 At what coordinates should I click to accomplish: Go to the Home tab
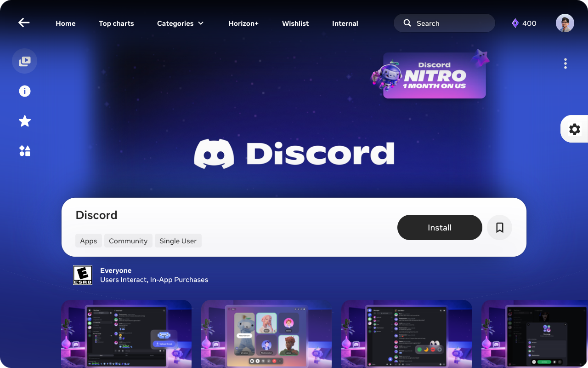66,23
